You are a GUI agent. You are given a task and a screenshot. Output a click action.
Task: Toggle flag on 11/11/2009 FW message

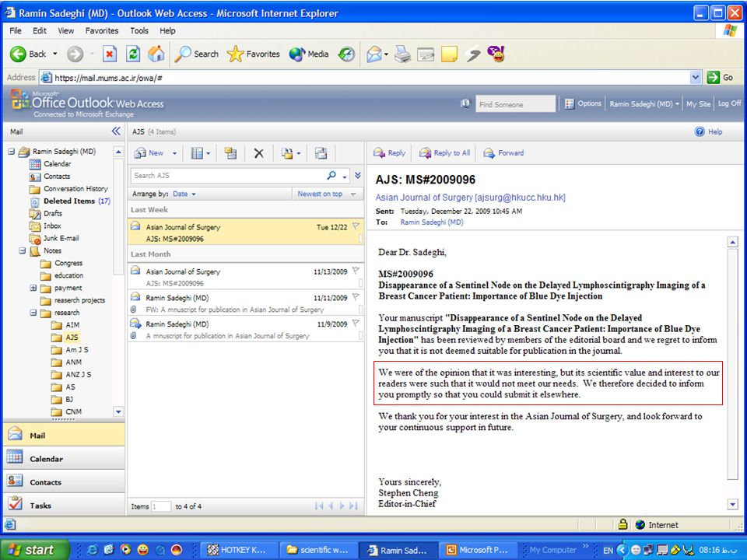[356, 296]
